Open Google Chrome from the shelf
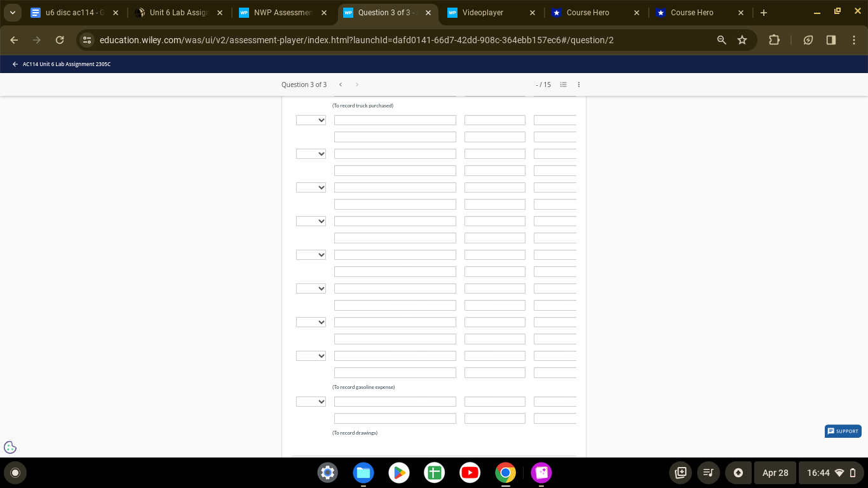The height and width of the screenshot is (488, 868). pos(506,473)
